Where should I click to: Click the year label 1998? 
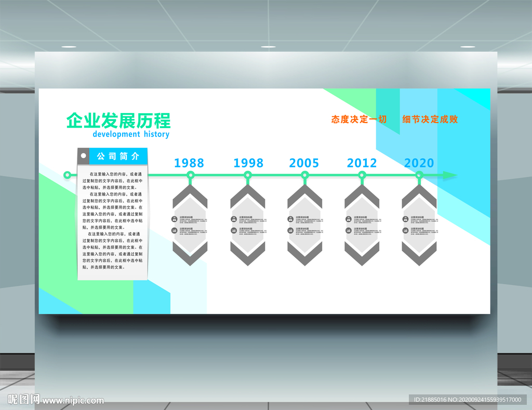coord(248,163)
